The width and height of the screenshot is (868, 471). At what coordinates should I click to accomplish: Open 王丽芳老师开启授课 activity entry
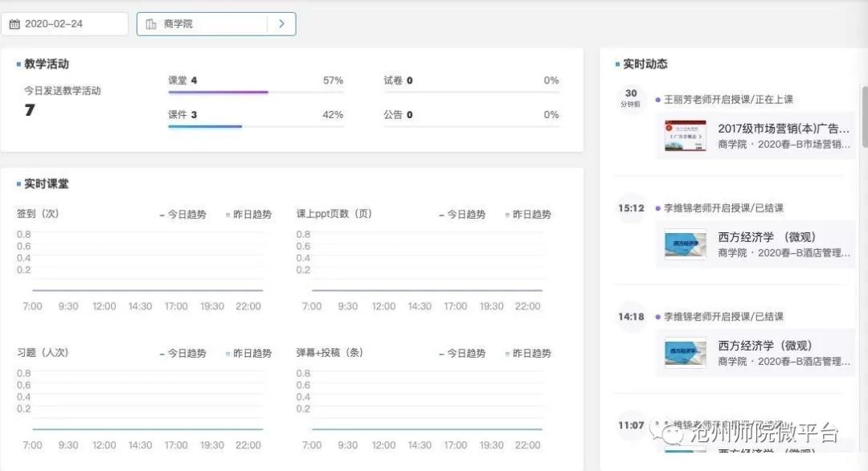click(x=728, y=100)
